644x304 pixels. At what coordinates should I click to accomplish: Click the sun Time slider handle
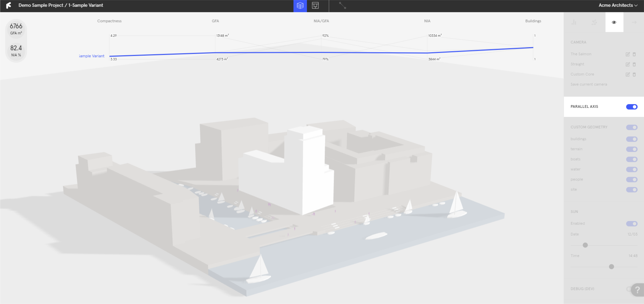click(611, 267)
